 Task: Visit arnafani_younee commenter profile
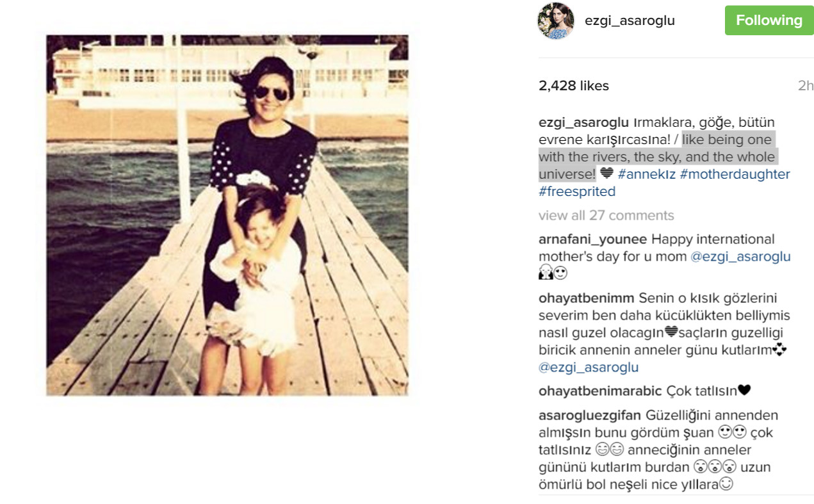(593, 240)
